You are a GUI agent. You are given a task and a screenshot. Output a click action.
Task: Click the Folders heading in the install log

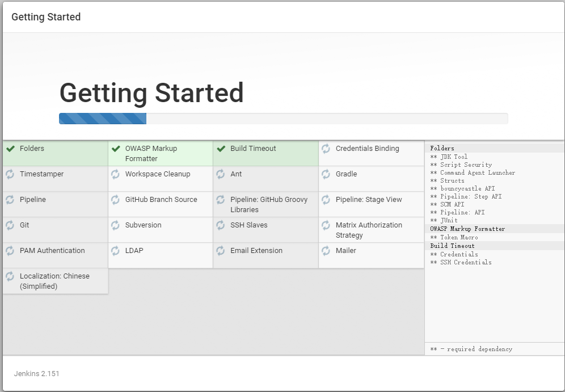pos(442,148)
